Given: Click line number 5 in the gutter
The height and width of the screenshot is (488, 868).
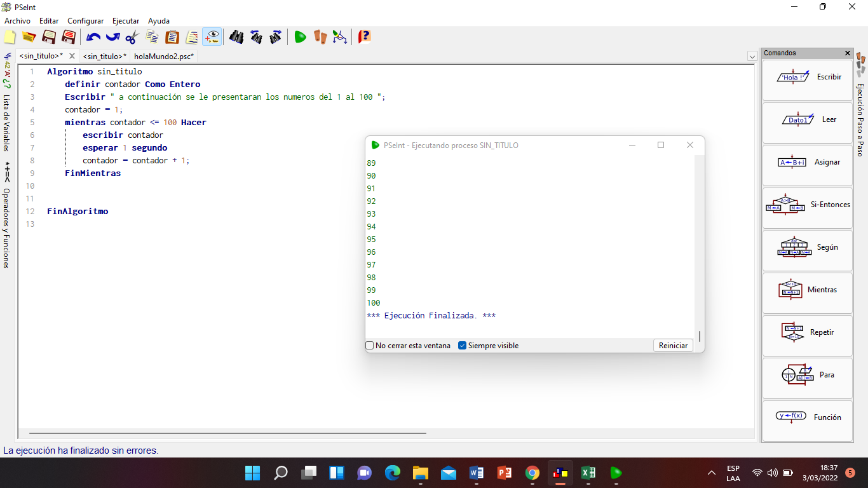Looking at the screenshot, I should [32, 122].
